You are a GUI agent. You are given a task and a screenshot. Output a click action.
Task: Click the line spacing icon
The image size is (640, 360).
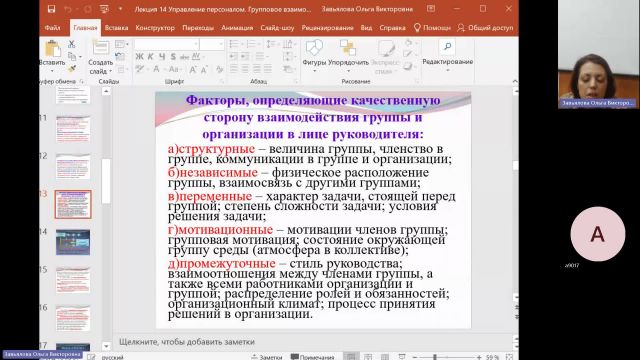click(271, 44)
